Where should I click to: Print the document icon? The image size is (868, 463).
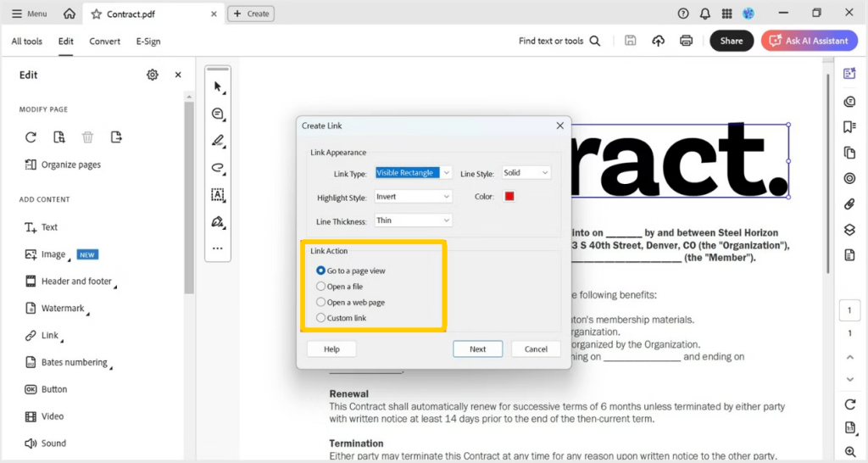point(687,41)
